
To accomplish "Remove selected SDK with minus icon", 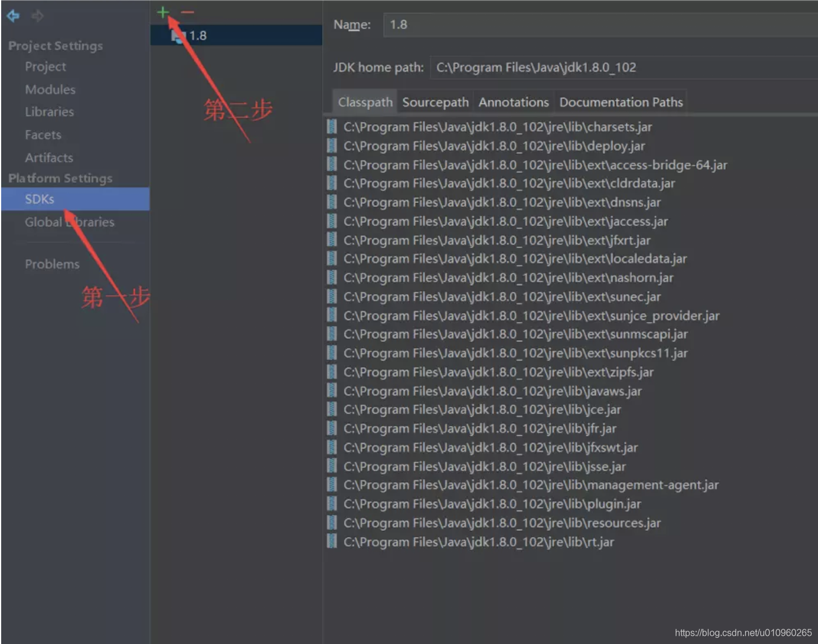I will (x=187, y=12).
